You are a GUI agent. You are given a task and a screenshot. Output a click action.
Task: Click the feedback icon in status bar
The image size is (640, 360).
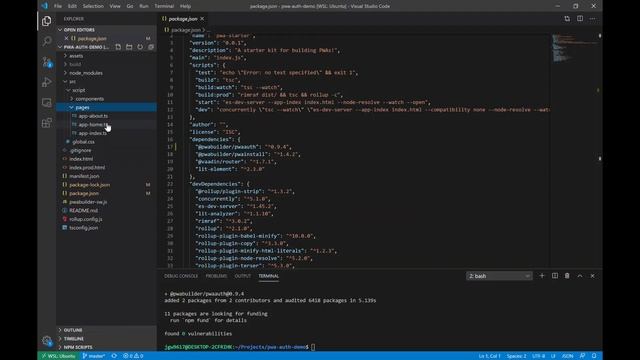coord(582,356)
